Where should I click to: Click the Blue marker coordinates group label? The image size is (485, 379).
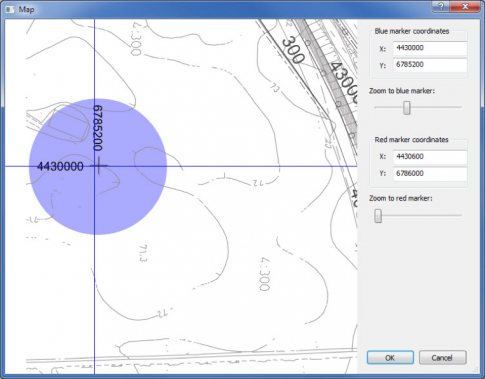click(x=412, y=31)
